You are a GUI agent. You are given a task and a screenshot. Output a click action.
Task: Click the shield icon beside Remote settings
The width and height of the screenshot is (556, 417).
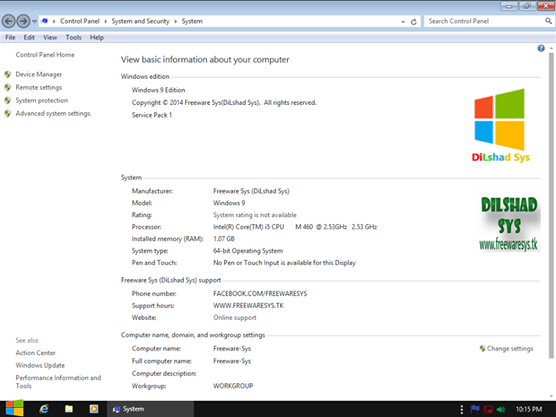[8, 87]
